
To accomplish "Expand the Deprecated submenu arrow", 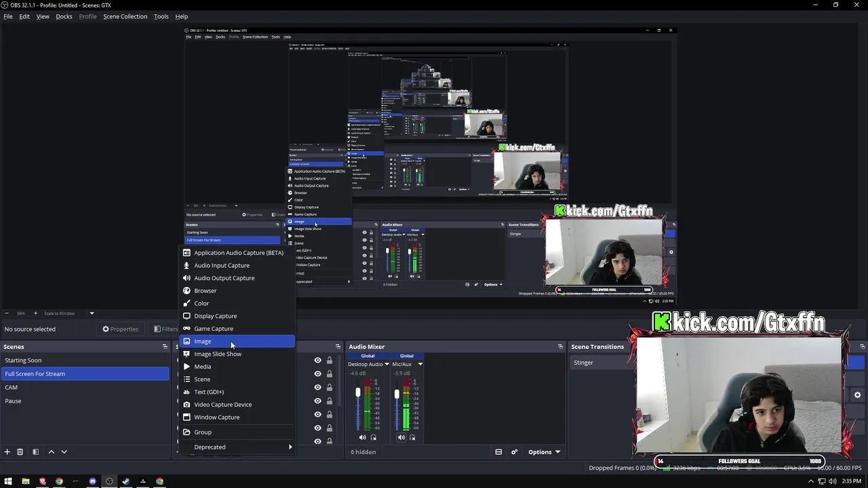I will coord(290,447).
